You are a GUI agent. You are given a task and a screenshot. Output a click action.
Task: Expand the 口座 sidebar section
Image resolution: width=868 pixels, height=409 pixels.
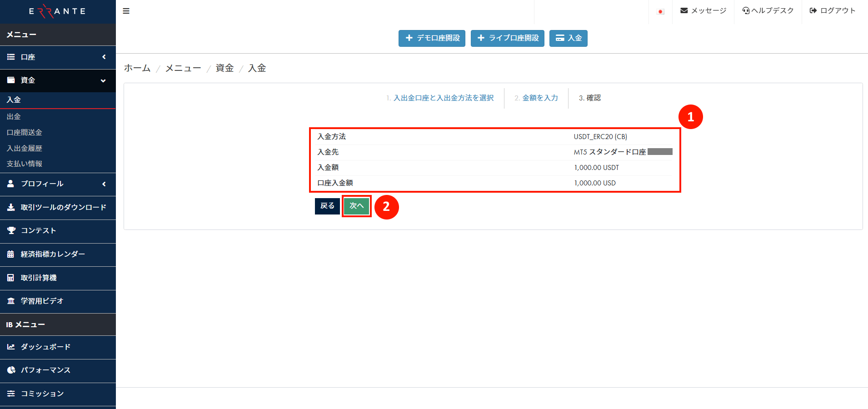point(103,58)
